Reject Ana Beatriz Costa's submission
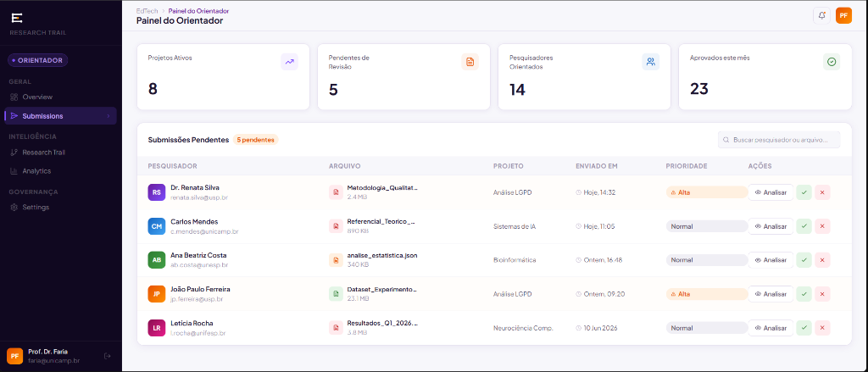 [822, 260]
